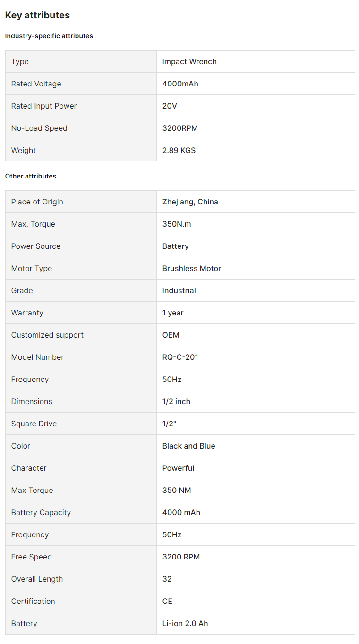Select the "Industry-specific attributes" subheading
This screenshot has height=644, width=359.
point(49,36)
